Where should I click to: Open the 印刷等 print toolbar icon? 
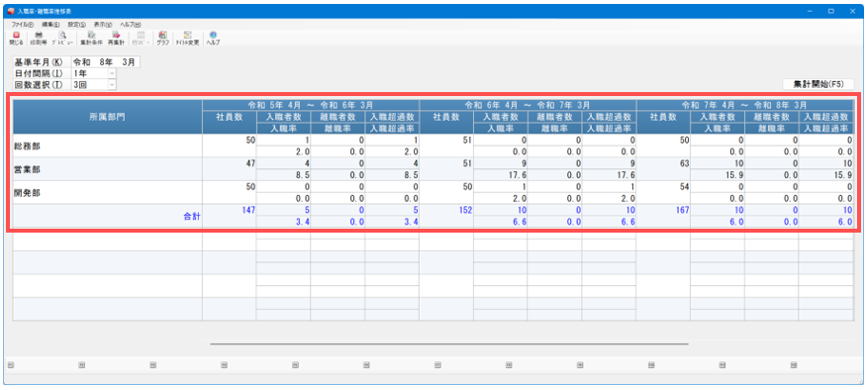click(39, 38)
